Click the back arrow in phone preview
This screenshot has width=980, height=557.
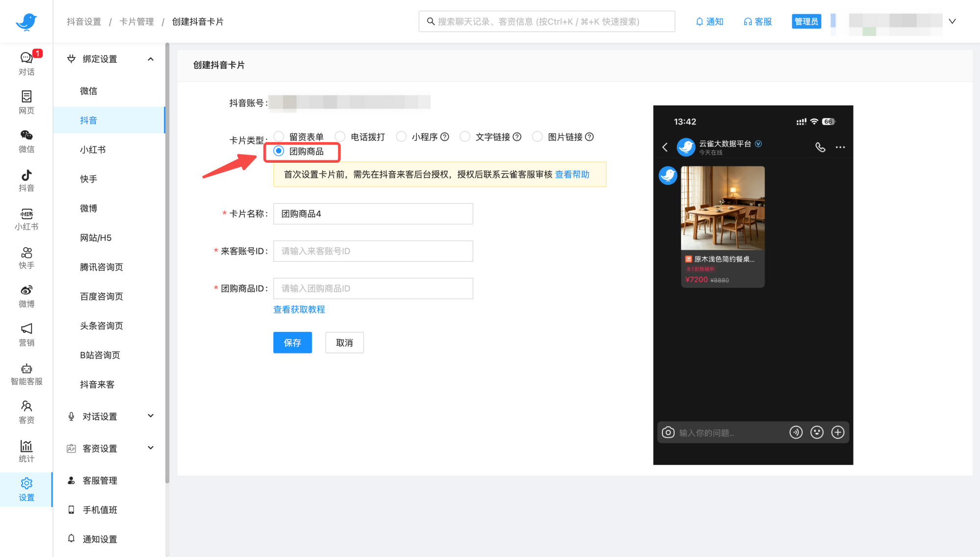665,147
